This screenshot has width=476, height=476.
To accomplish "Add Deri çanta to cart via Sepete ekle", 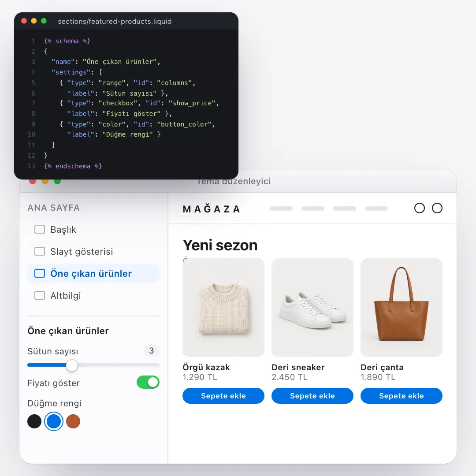I will tap(401, 395).
